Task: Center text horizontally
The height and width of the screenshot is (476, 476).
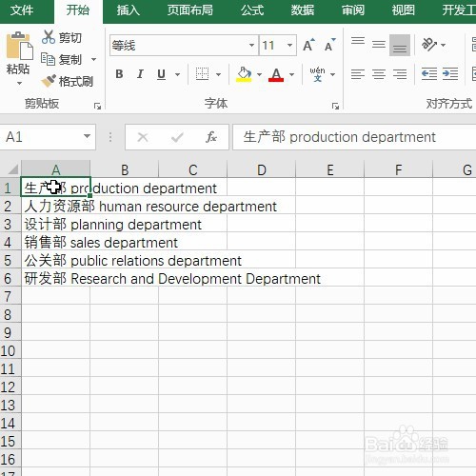Action: pos(379,74)
